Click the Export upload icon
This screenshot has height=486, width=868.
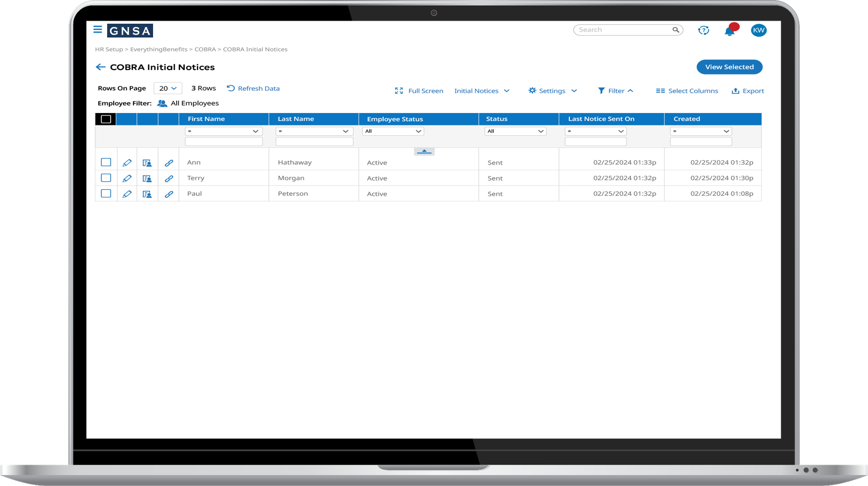tap(735, 90)
